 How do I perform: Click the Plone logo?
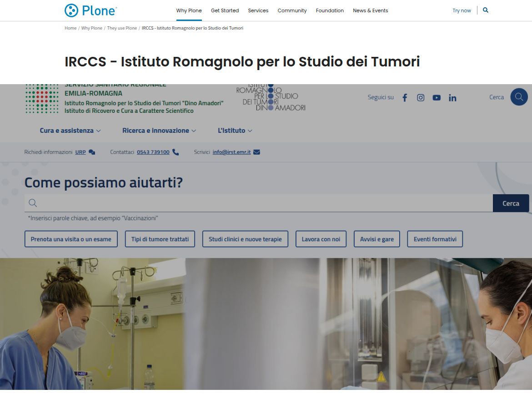pos(90,10)
